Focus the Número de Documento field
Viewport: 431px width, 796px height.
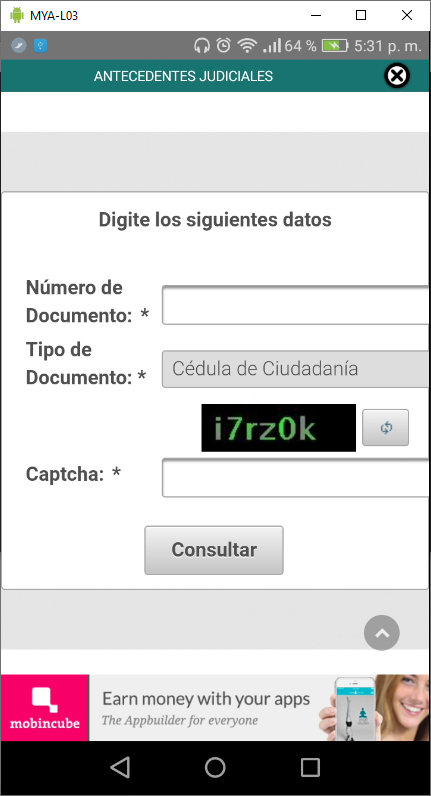click(296, 305)
